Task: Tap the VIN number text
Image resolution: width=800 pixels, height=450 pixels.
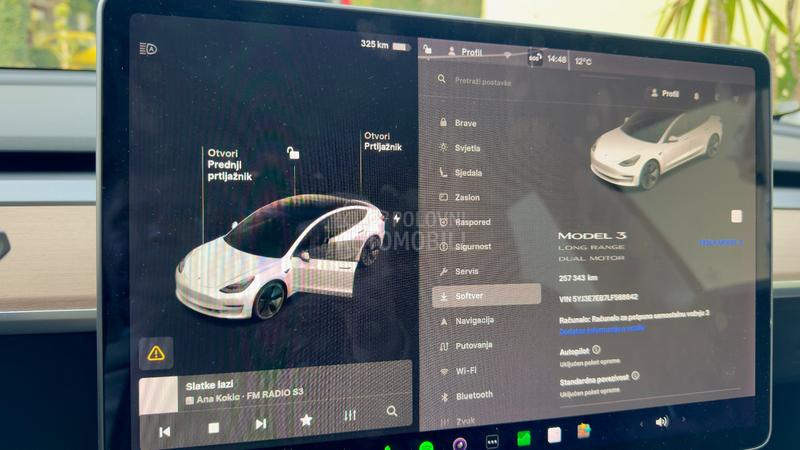Action: coord(598,297)
